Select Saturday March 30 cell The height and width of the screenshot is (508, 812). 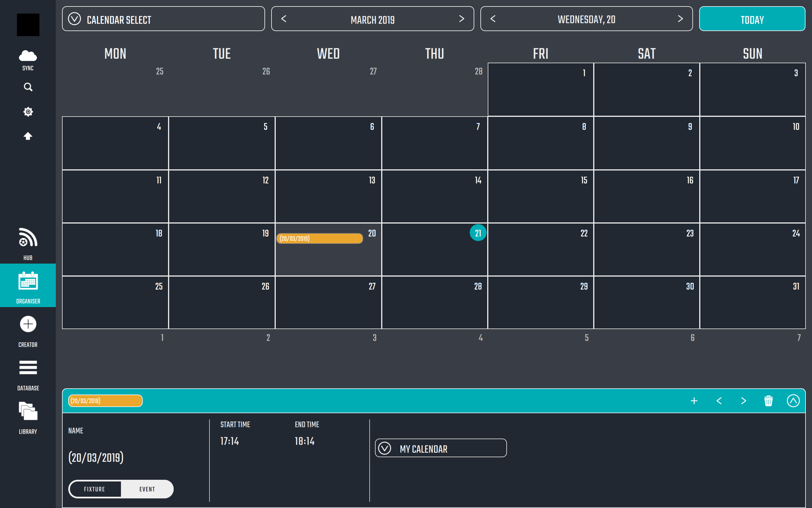click(646, 303)
